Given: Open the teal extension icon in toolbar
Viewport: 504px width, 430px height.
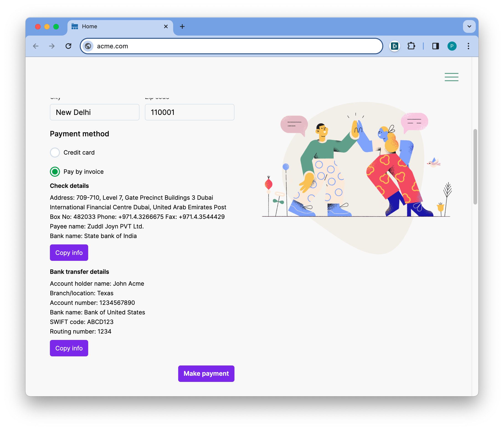Looking at the screenshot, I should [395, 46].
